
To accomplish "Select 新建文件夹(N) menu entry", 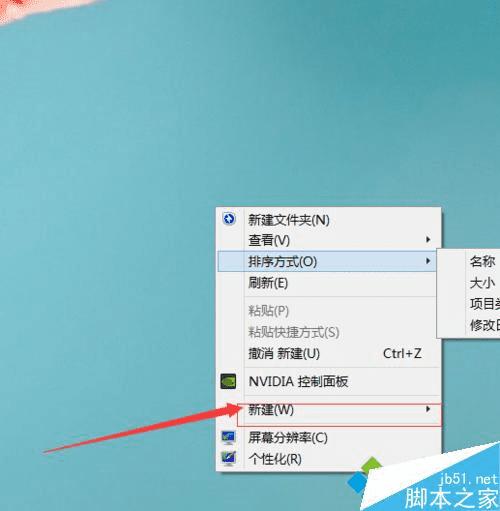I will [329, 220].
